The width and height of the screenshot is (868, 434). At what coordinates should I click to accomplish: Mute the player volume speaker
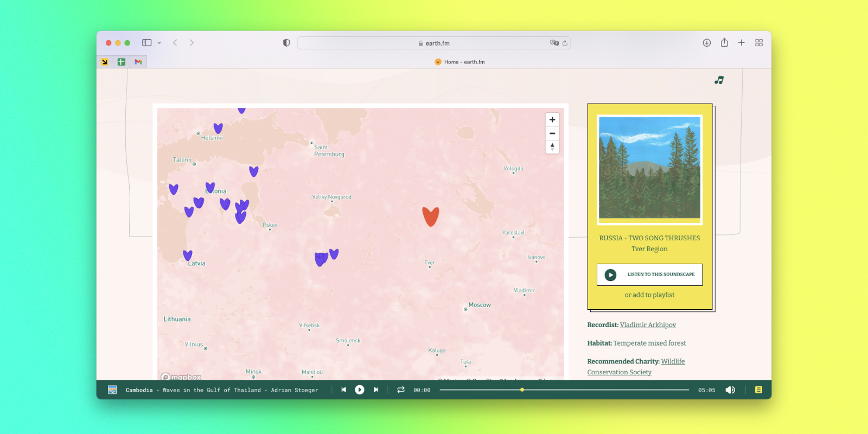[730, 390]
